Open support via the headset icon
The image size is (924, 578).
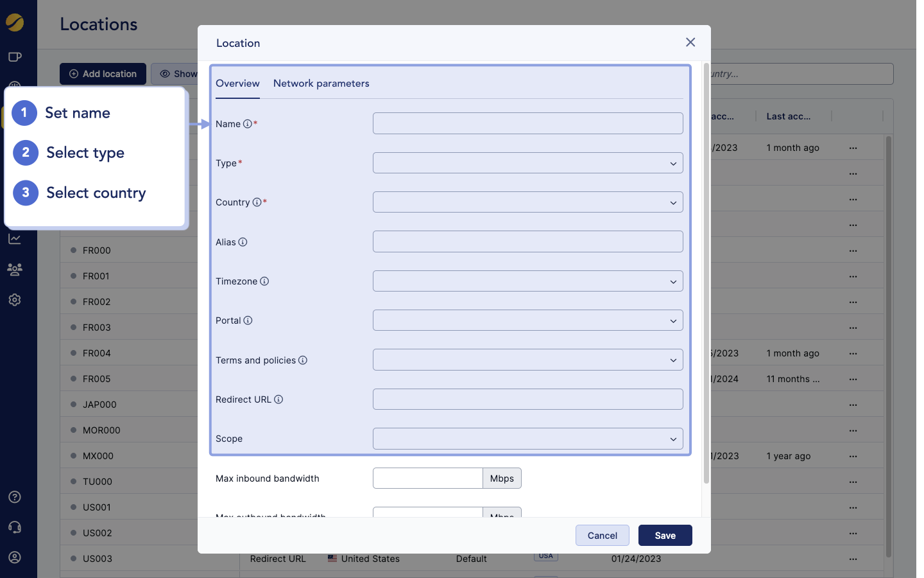[15, 527]
